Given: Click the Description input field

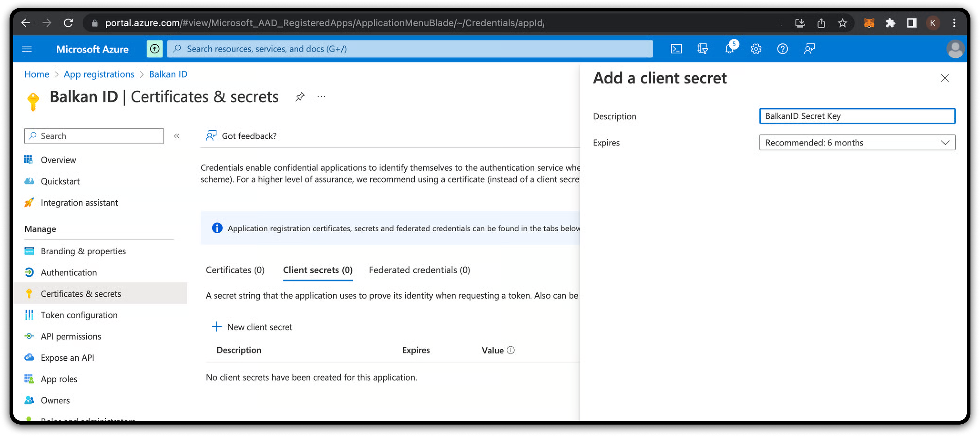Looking at the screenshot, I should (857, 116).
